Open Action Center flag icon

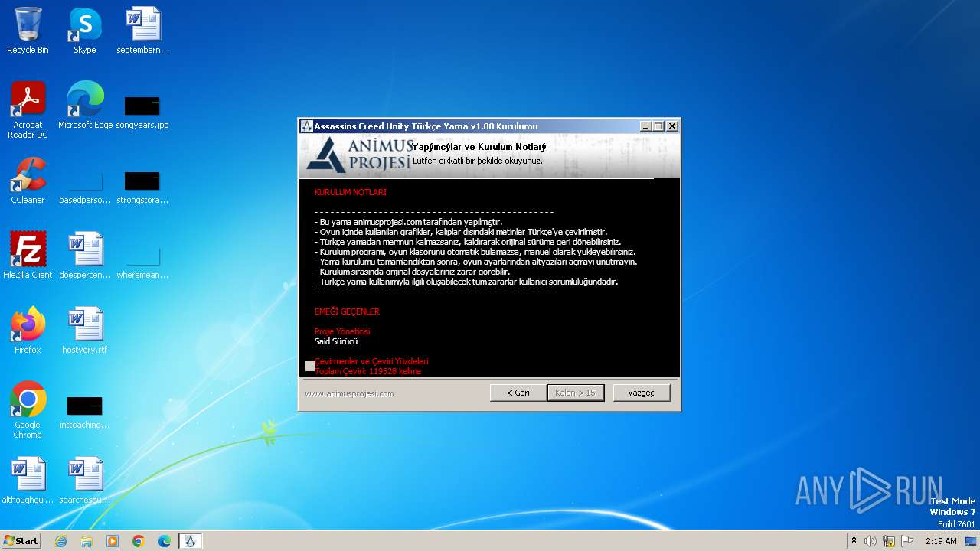tap(907, 541)
